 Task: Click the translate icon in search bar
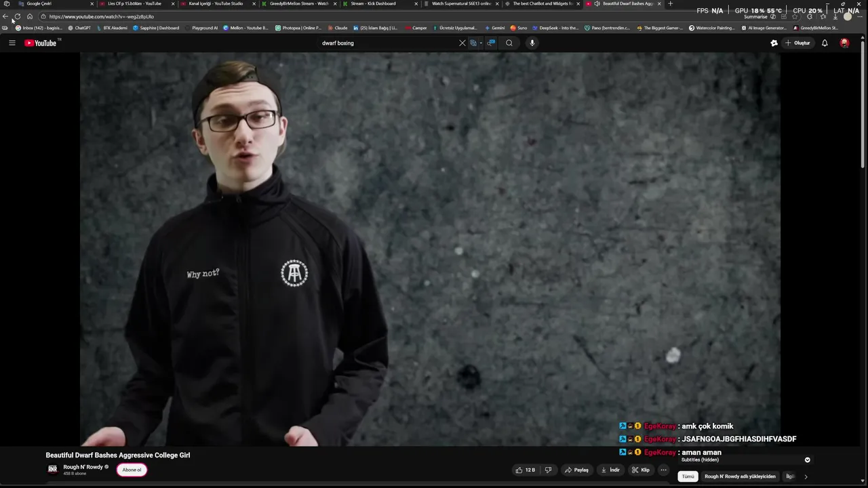(473, 43)
